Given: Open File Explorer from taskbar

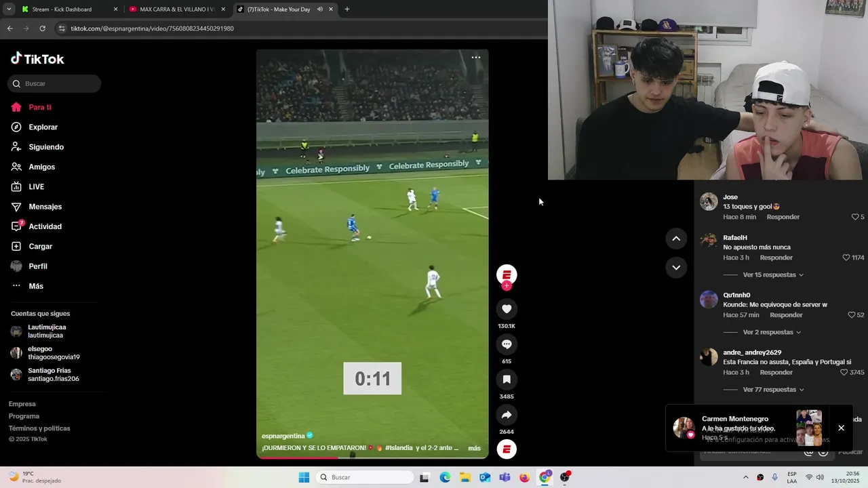Looking at the screenshot, I should (x=465, y=477).
